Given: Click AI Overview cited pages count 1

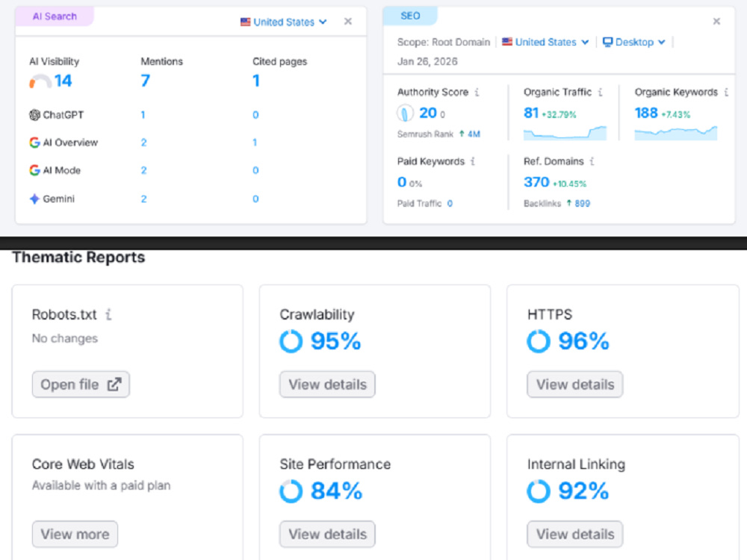Looking at the screenshot, I should (255, 143).
